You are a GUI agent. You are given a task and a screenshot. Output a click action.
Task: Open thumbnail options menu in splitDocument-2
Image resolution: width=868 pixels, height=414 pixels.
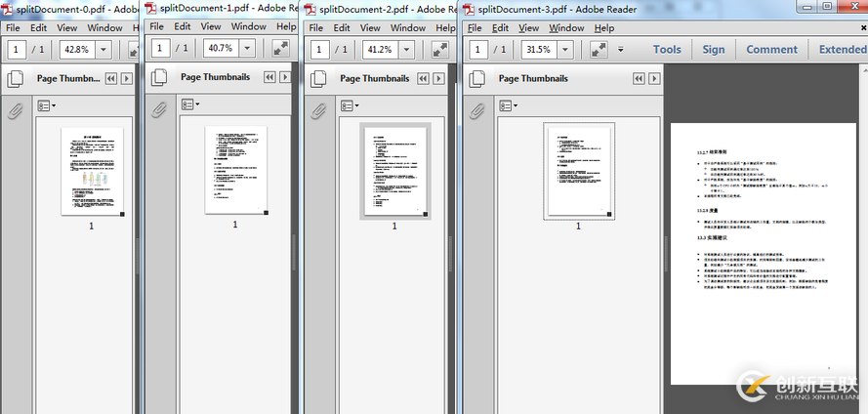(x=350, y=105)
